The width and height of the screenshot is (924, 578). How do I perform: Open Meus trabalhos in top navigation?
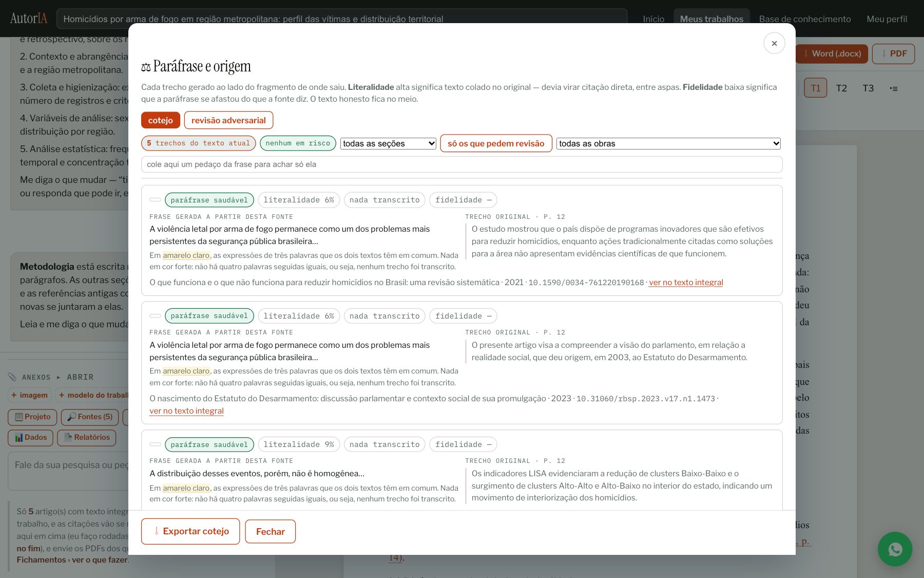pos(711,19)
